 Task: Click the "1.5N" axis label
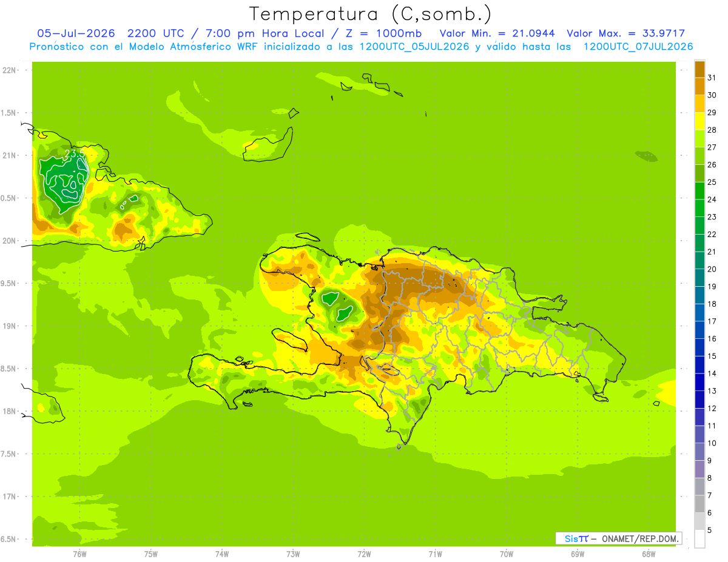(9, 113)
